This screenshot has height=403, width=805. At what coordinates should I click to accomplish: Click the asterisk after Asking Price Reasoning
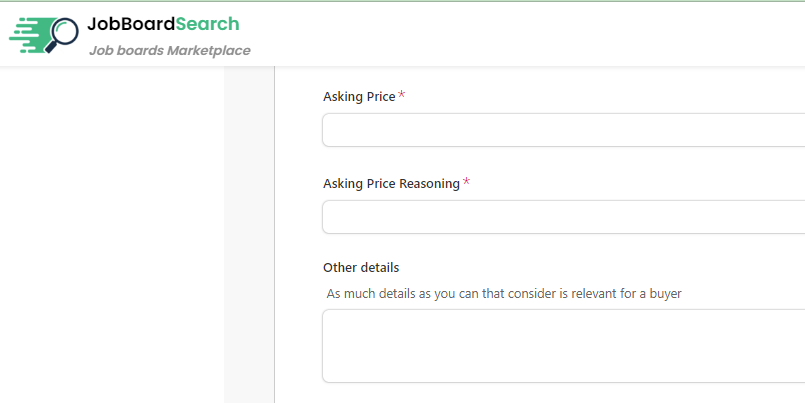coord(467,183)
